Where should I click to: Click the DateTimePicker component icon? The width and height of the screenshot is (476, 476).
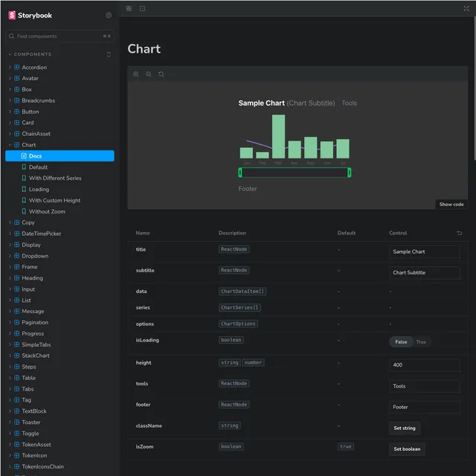pyautogui.click(x=16, y=234)
